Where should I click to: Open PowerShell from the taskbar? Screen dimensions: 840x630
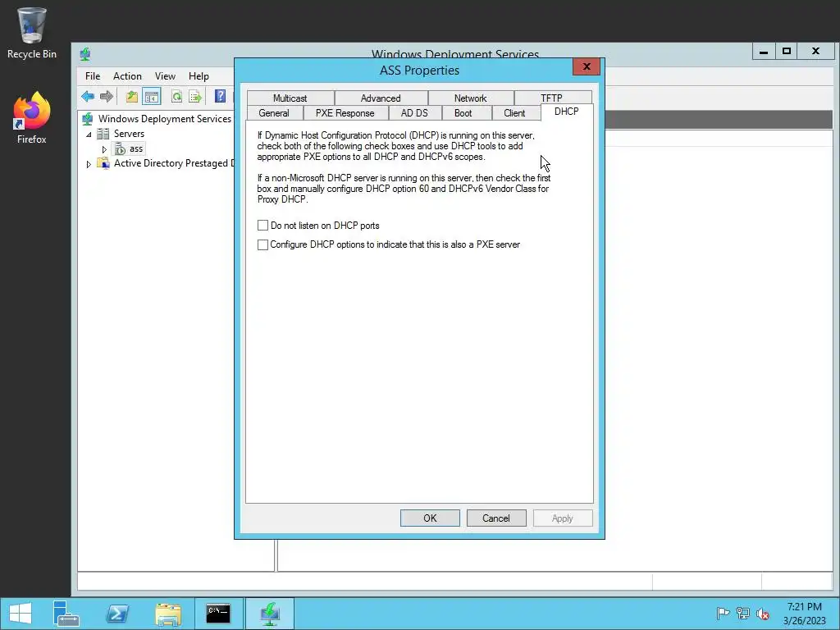(116, 614)
